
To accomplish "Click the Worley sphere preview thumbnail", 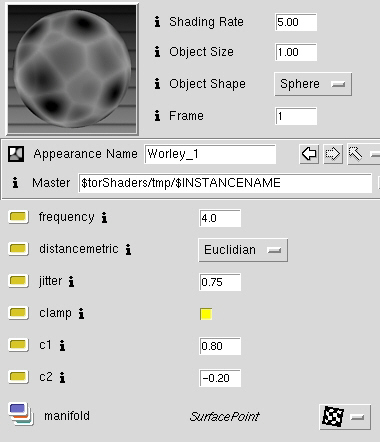I will pyautogui.click(x=72, y=69).
